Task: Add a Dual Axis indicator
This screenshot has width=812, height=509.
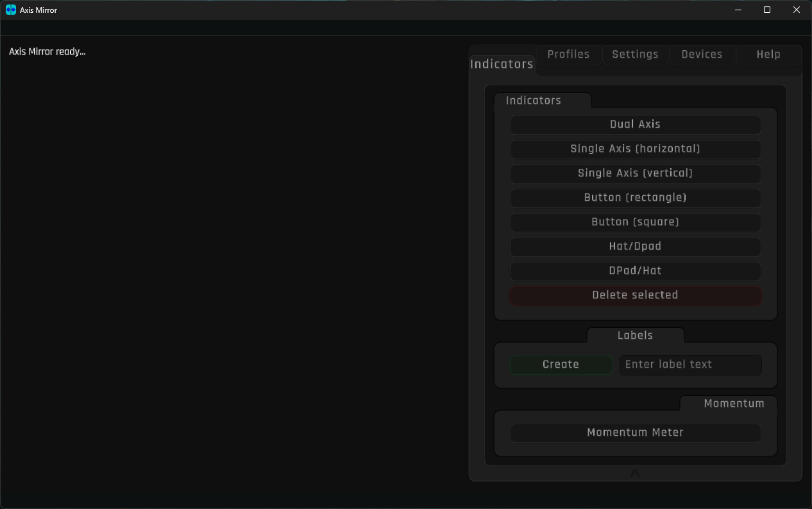Action: coord(635,125)
